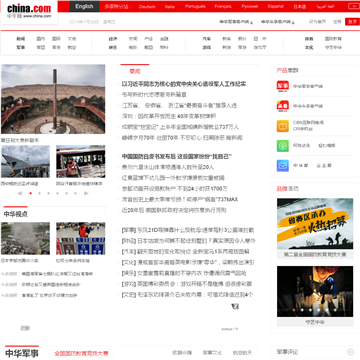Image resolution: width=360 pixels, height=360 pixels.
Task: Open the headline mentioning 737MAX
Action: [180, 200]
